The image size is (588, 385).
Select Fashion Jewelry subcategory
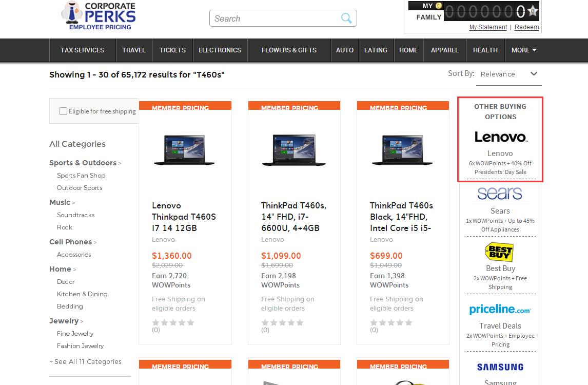click(x=80, y=346)
